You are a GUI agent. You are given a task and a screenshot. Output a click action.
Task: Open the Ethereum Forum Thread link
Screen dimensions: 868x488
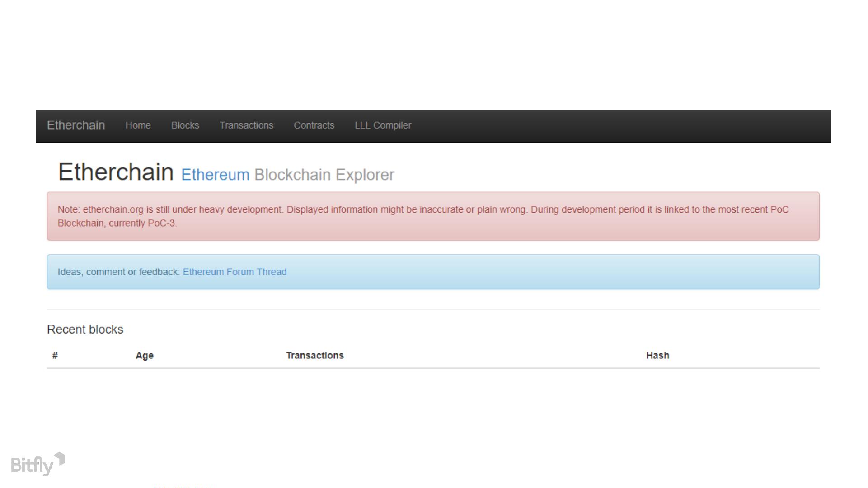(235, 272)
